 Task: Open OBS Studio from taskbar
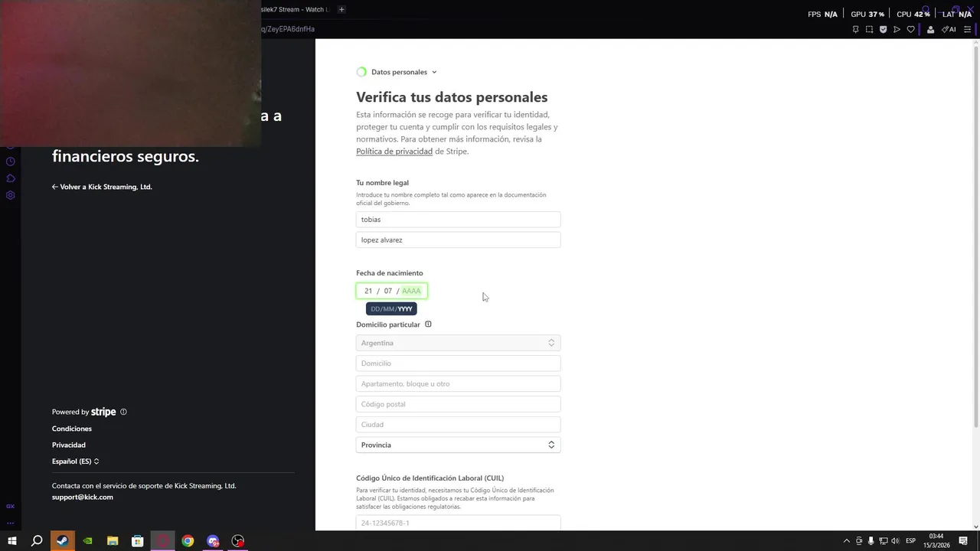(x=238, y=541)
